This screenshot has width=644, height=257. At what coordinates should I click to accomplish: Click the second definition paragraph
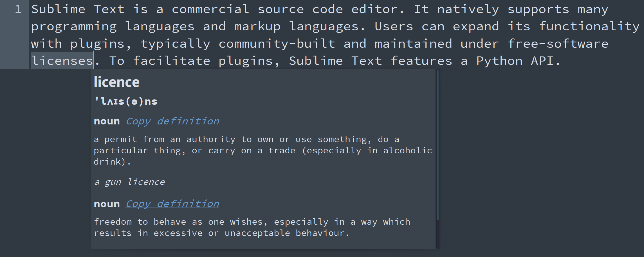(252, 227)
